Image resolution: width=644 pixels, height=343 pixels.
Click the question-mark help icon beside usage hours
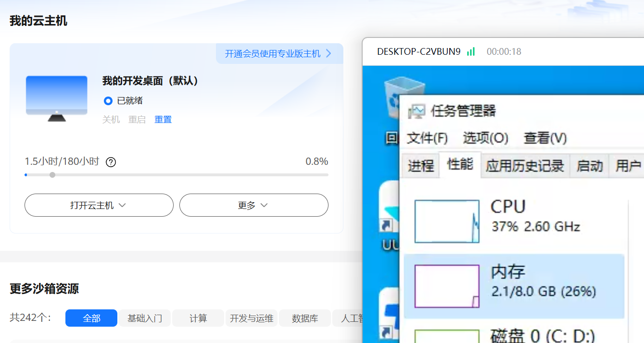(x=111, y=162)
